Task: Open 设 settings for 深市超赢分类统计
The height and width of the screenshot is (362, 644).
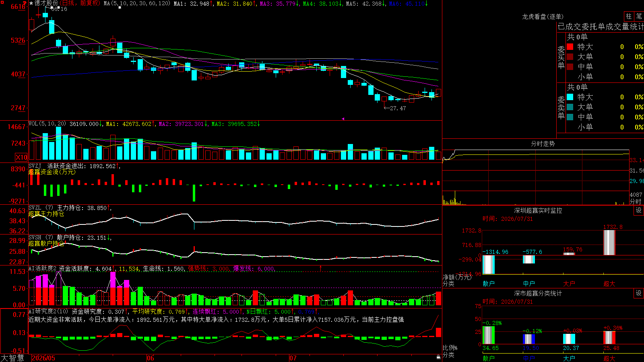Action: click(x=639, y=293)
